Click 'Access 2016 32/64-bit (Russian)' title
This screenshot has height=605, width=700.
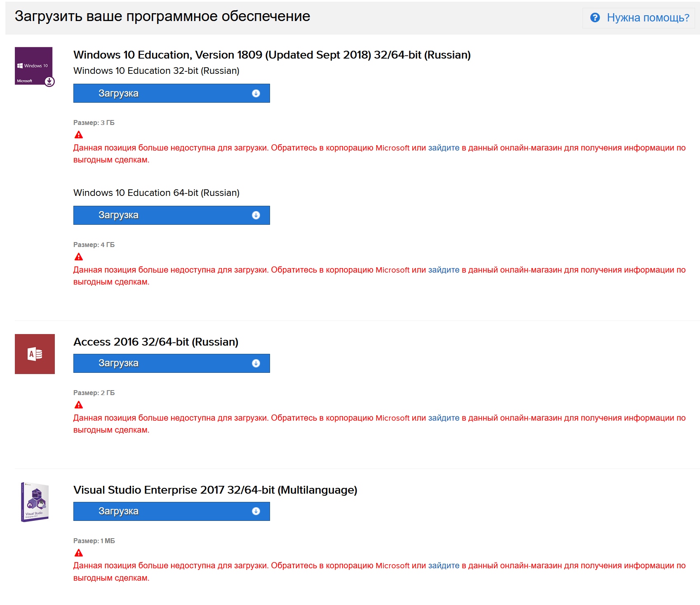156,342
